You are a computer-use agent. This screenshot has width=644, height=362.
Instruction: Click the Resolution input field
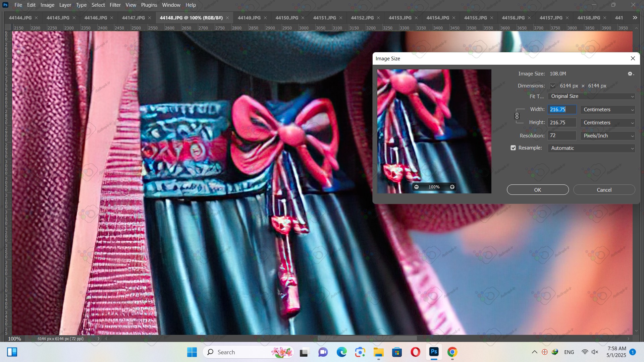click(x=562, y=136)
